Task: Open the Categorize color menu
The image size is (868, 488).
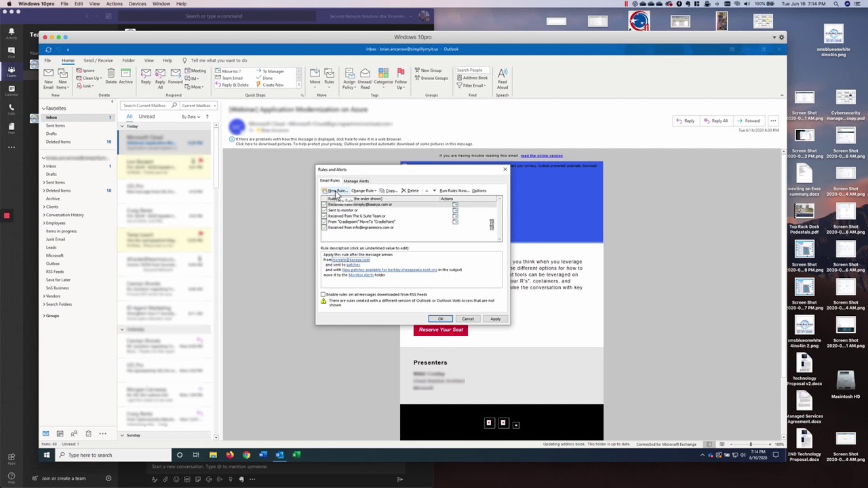Action: coord(383,77)
